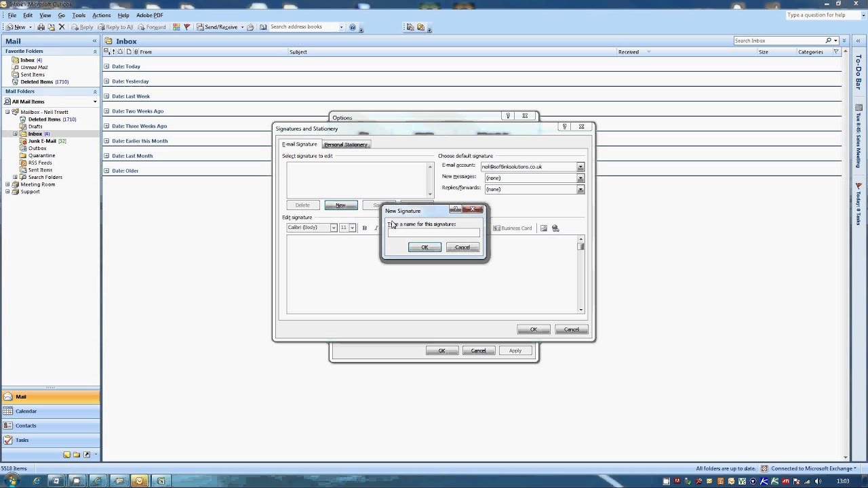
Task: Click the Move to Folder toolbar icon
Action: click(51, 27)
